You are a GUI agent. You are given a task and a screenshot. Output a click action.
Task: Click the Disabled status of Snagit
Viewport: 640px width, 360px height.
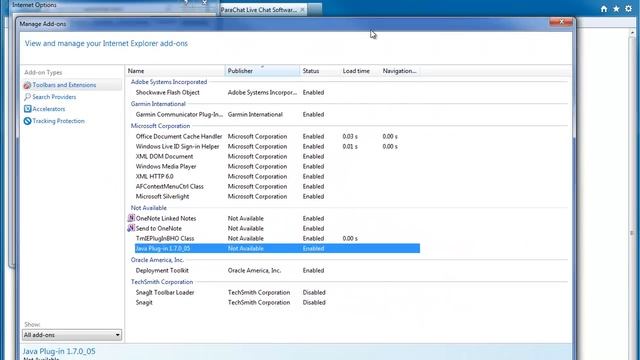[x=314, y=302]
